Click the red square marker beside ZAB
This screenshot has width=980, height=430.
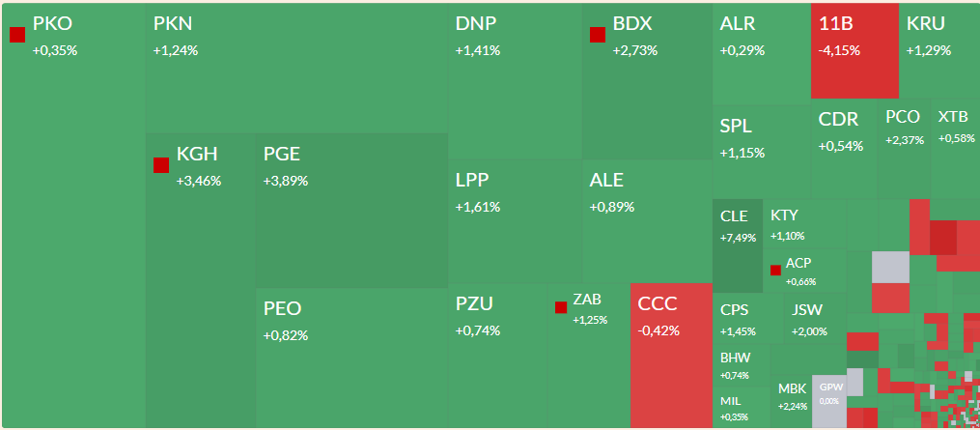(x=561, y=307)
